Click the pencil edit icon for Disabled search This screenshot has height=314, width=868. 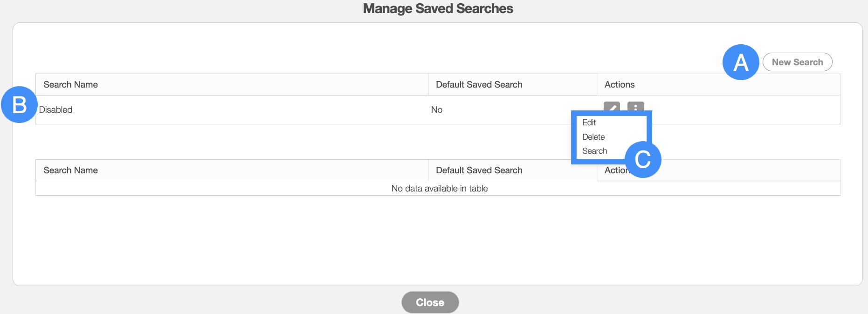(612, 107)
